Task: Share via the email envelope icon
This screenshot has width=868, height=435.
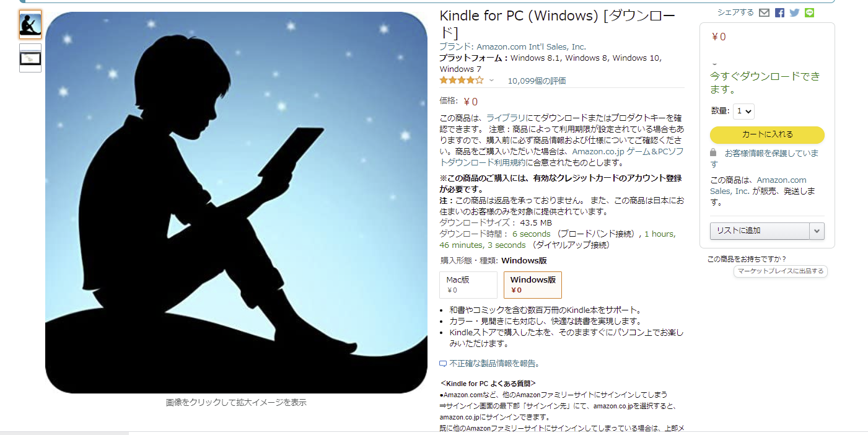Action: click(x=764, y=12)
